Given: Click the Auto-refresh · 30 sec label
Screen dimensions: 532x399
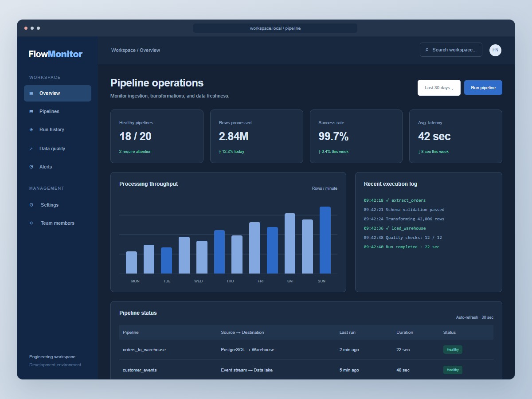Looking at the screenshot, I should pos(475,317).
